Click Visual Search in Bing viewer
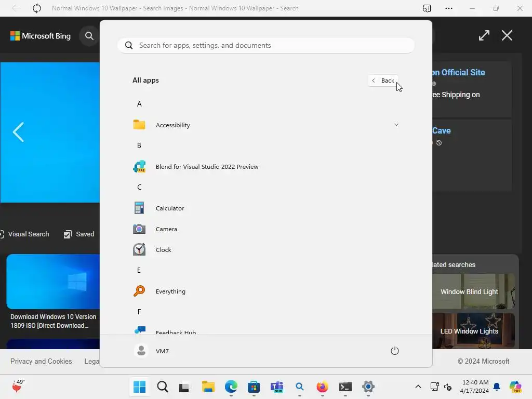 [x=24, y=234]
